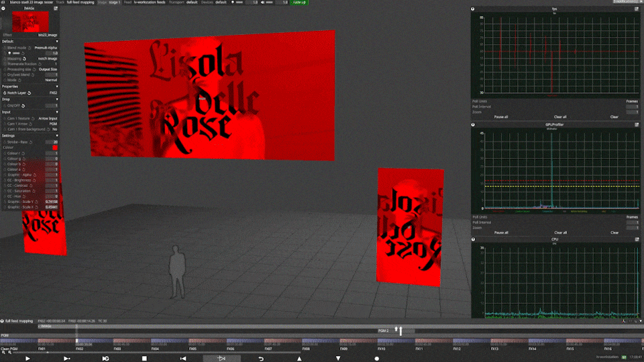Reset the Cam 1 Texture property

[33, 119]
